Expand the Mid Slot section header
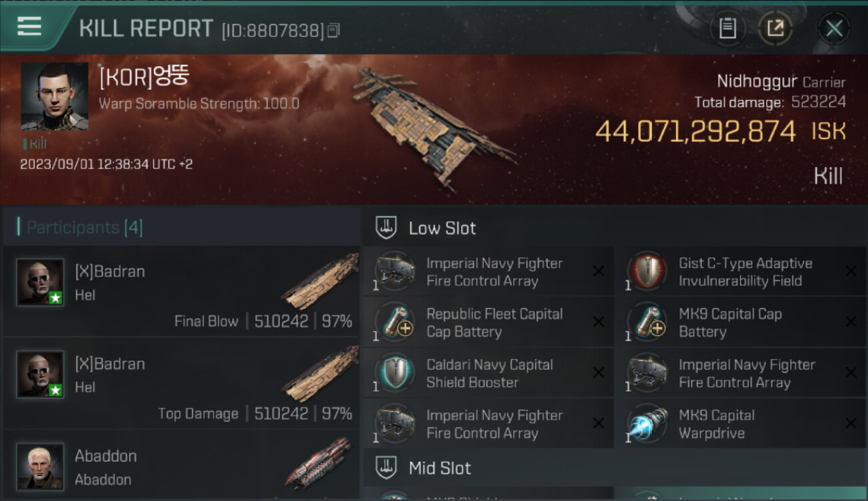868x501 pixels. click(439, 468)
